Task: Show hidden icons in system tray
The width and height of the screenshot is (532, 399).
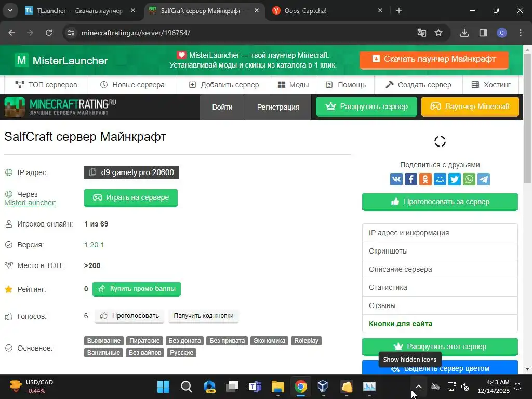Action: tap(419, 387)
